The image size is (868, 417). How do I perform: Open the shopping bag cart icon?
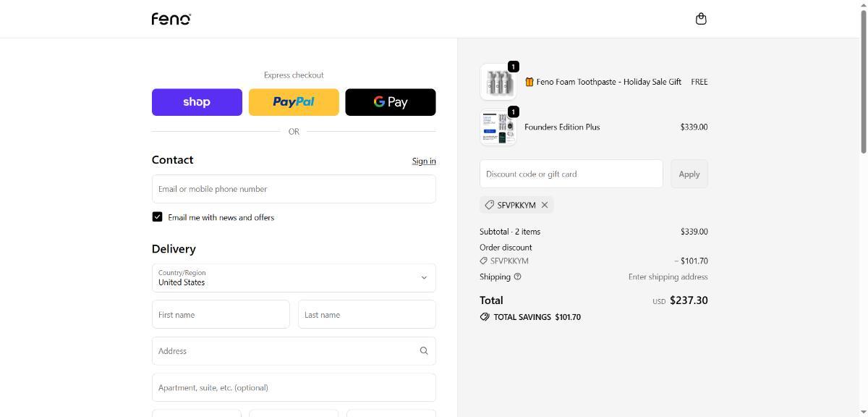point(700,19)
